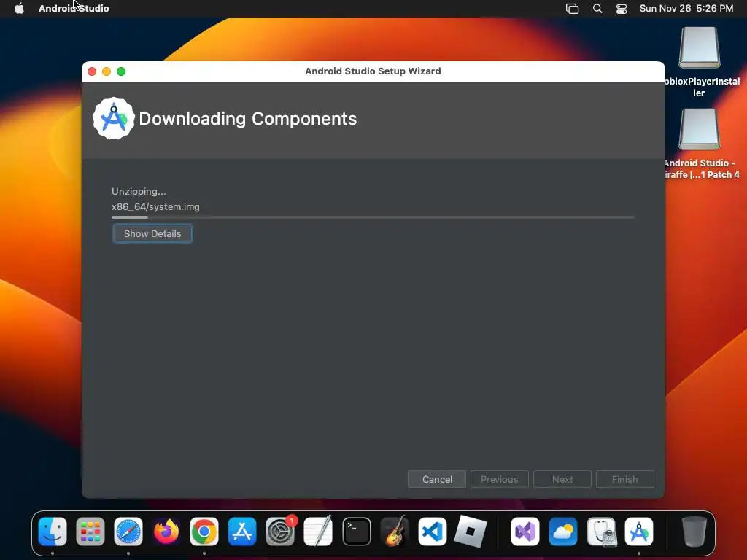Image resolution: width=747 pixels, height=560 pixels.
Task: Click the Show Details button
Action: point(152,233)
